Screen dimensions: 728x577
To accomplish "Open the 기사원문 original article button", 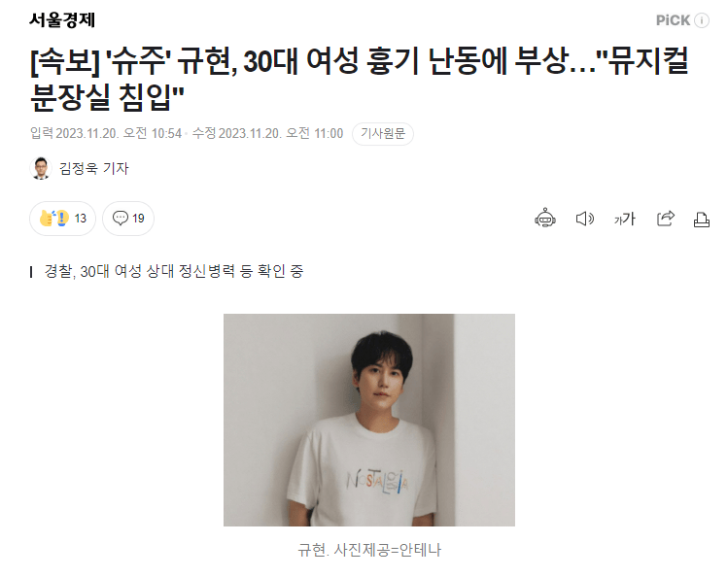I will [383, 134].
